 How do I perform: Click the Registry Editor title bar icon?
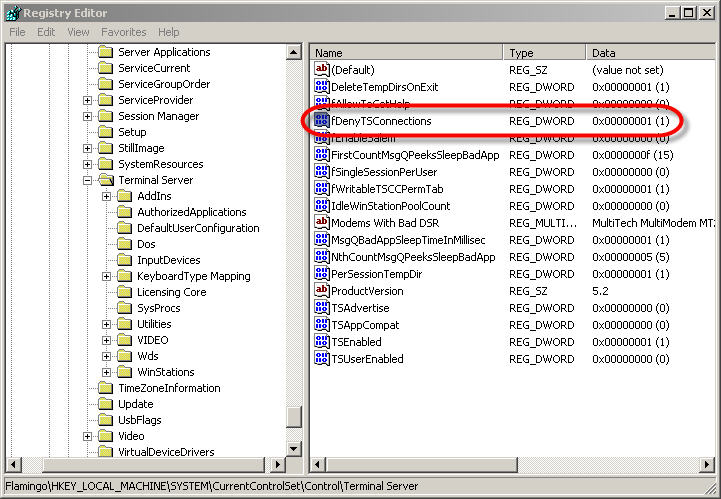click(13, 13)
